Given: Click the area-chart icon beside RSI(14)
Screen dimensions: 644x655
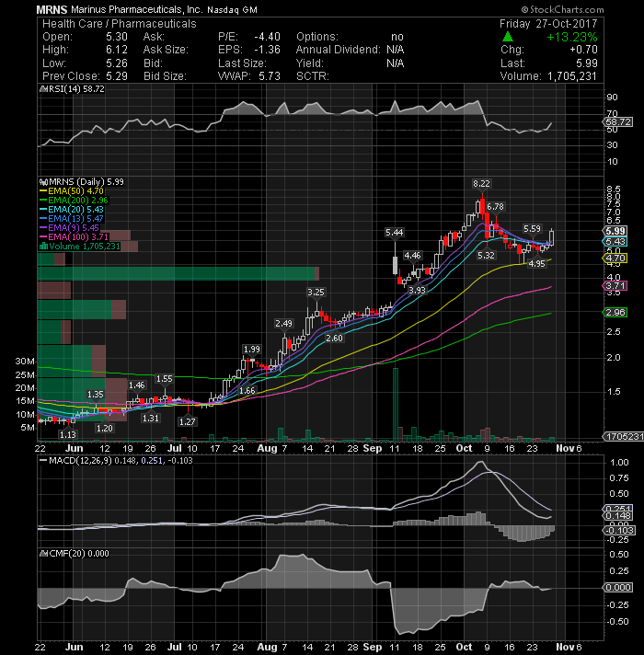Looking at the screenshot, I should [x=43, y=89].
